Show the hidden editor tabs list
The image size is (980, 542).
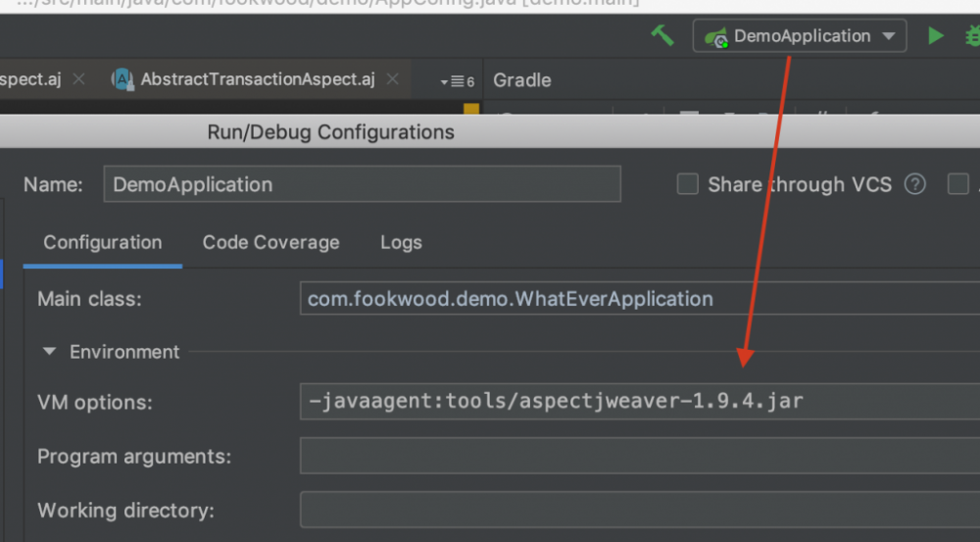pos(458,81)
